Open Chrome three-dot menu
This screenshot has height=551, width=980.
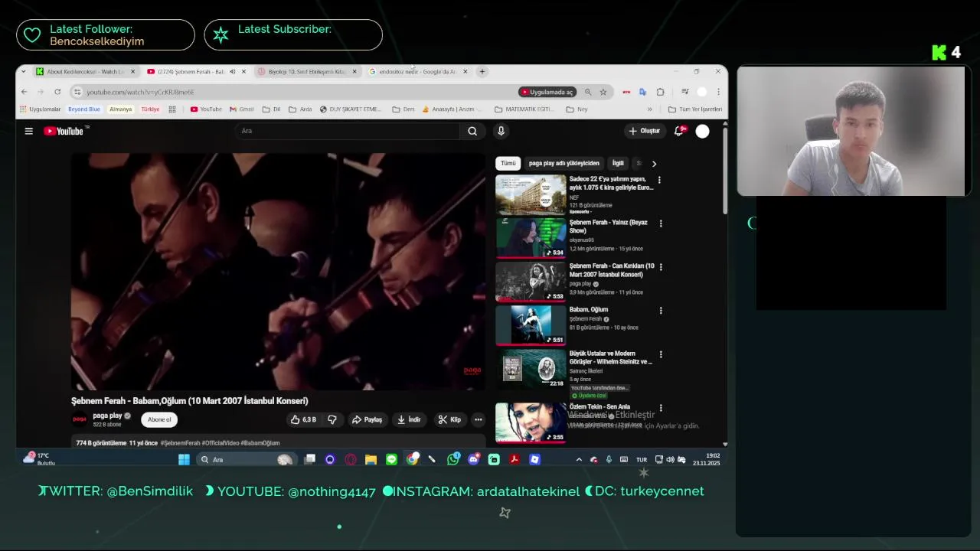718,92
